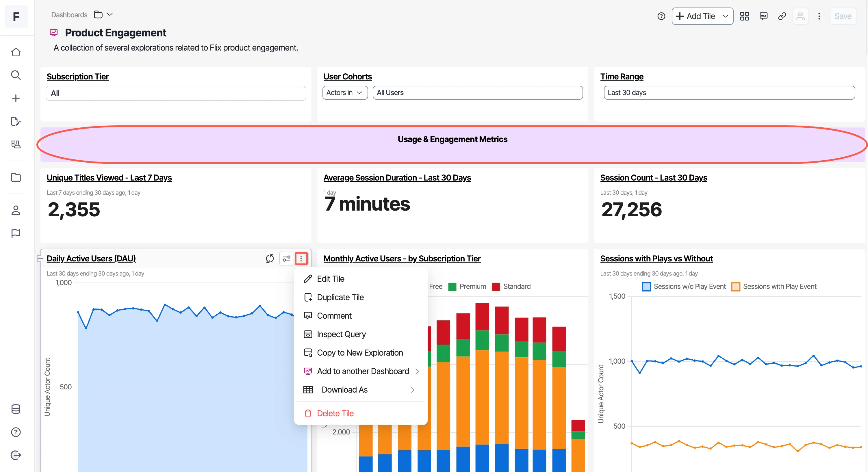Screen dimensions: 868x472
Task: Open Time Range tile title link
Action: pyautogui.click(x=622, y=77)
